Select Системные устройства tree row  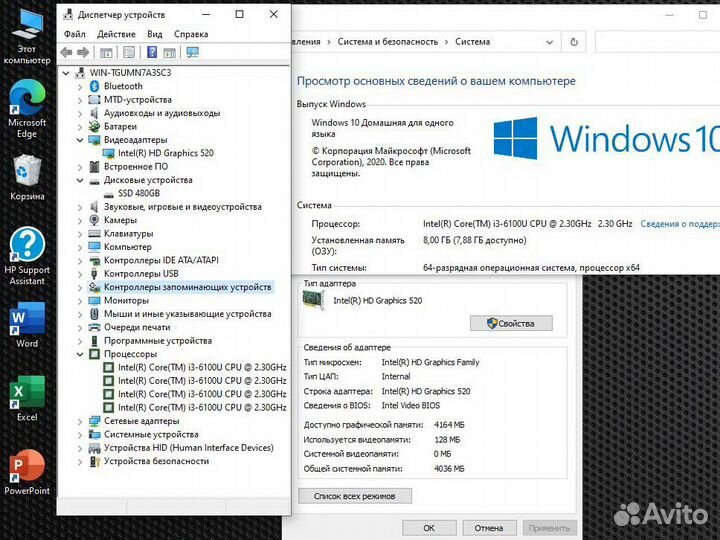(151, 434)
